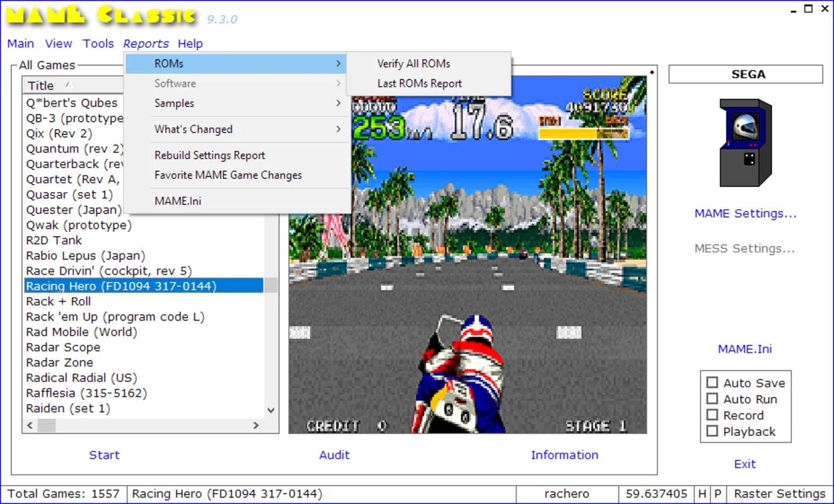
Task: Select Rafflesia (315-5162) game
Action: pos(86,393)
